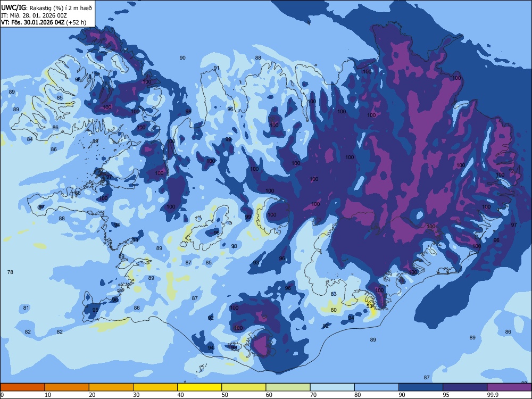Image resolution: width=532 pixels, height=399 pixels.
Task: Pick the light green 60–70 legend swatch
Action: pos(288,387)
